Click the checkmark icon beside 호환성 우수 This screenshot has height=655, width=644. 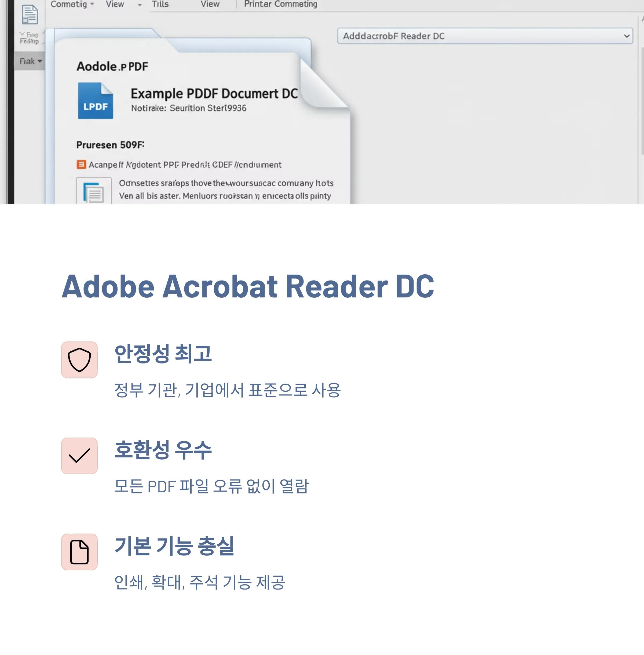tap(79, 456)
